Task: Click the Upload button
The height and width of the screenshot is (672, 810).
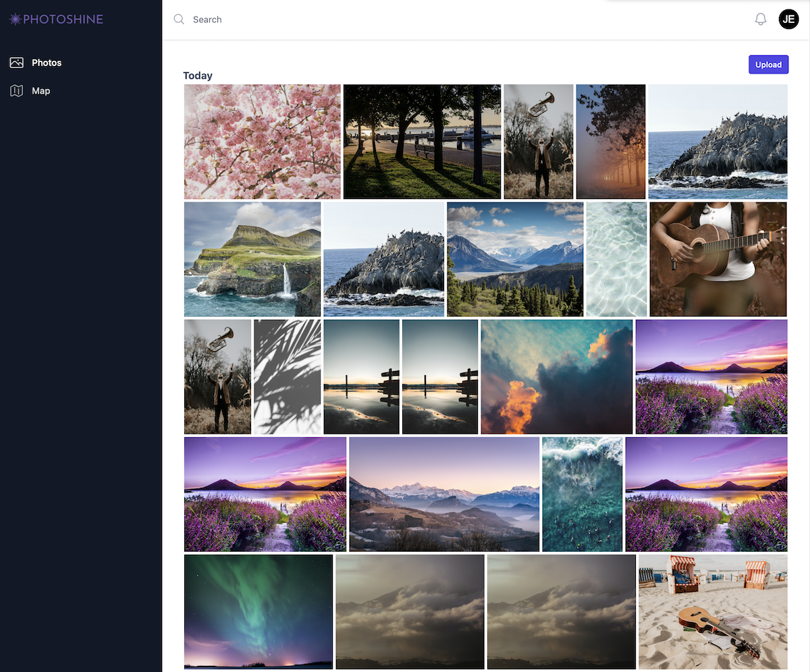Action: [768, 65]
